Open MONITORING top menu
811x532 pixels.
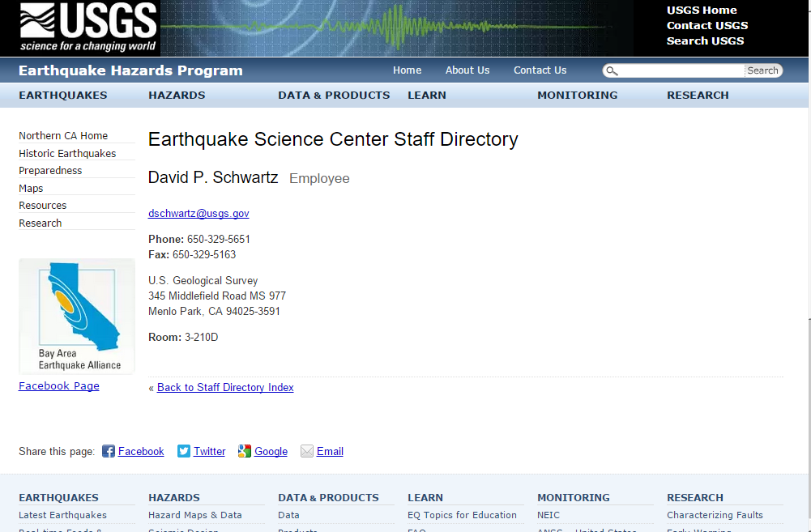click(x=577, y=95)
